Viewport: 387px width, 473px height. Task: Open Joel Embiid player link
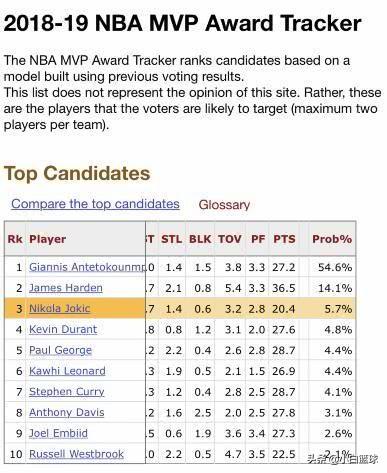pos(58,433)
